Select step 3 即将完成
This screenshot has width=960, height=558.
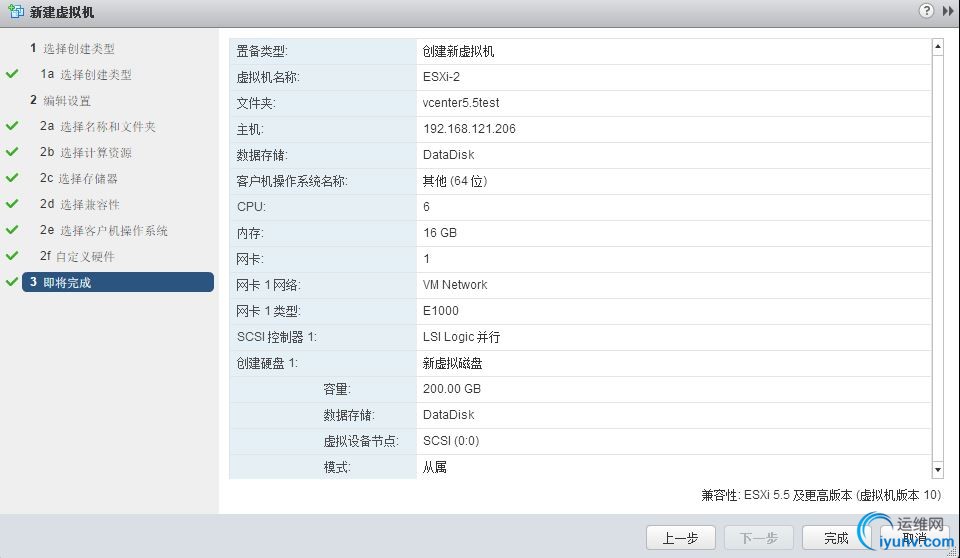click(x=118, y=282)
